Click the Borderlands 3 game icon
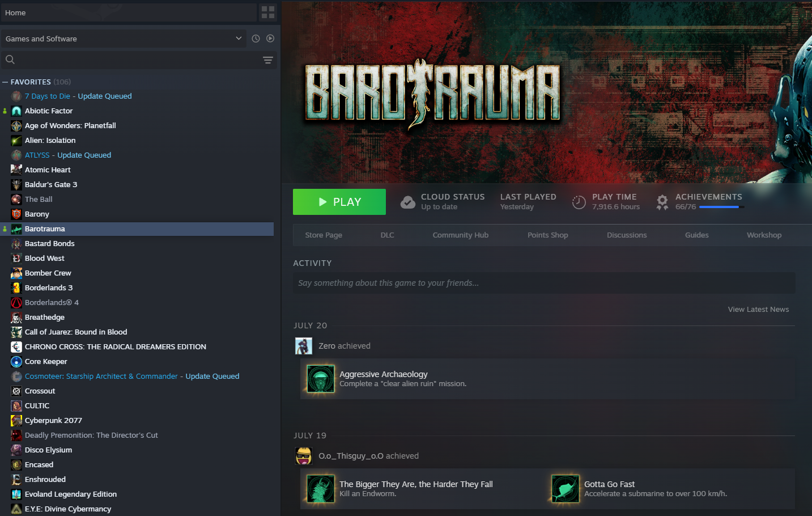 (16, 288)
